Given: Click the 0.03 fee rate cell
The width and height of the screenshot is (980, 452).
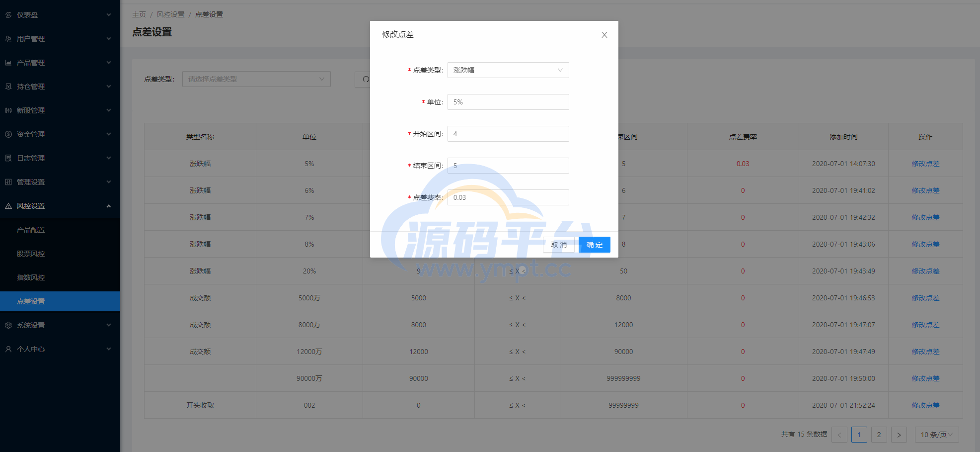Looking at the screenshot, I should tap(743, 164).
